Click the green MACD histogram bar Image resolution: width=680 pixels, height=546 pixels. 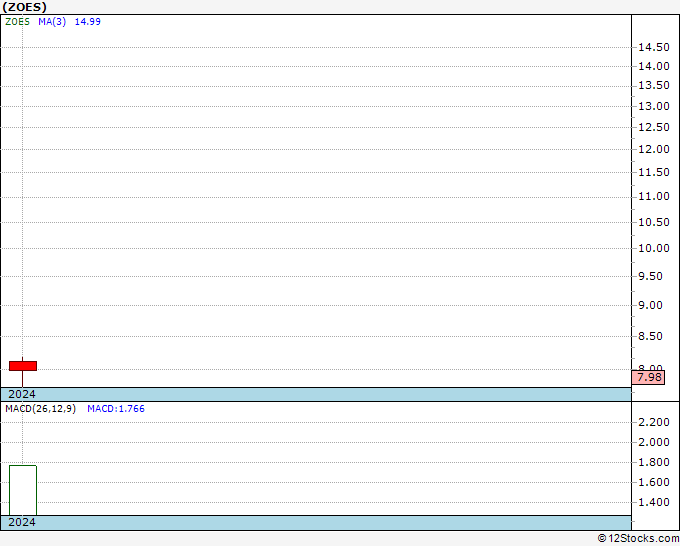pyautogui.click(x=23, y=490)
